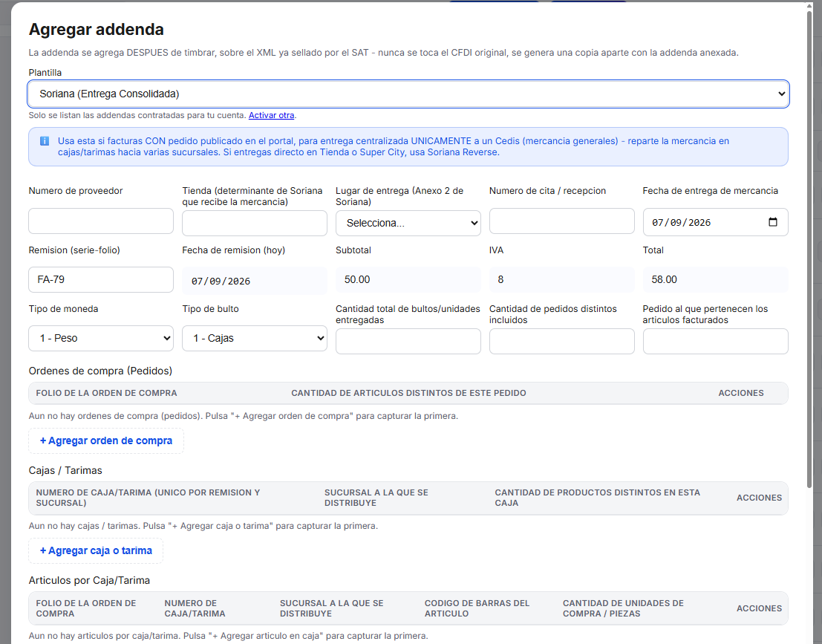
Task: Click the Tienda determinante input field
Action: (254, 223)
